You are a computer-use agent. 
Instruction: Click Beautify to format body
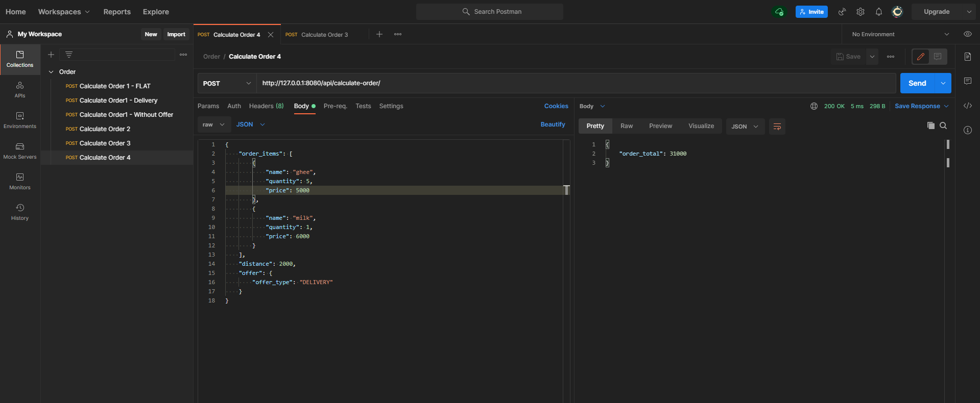[x=553, y=124]
